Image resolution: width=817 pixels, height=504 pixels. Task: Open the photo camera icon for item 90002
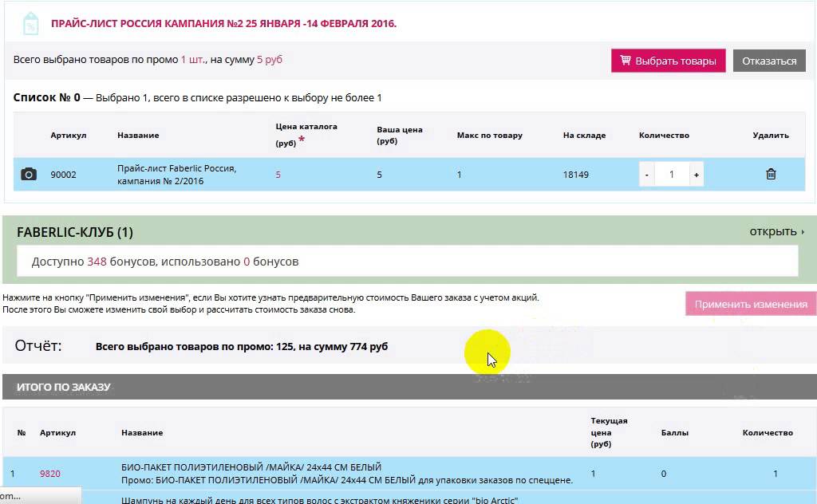(x=29, y=174)
